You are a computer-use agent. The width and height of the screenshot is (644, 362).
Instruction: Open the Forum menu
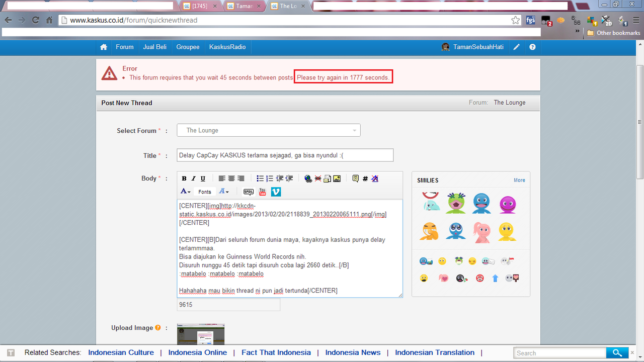125,47
